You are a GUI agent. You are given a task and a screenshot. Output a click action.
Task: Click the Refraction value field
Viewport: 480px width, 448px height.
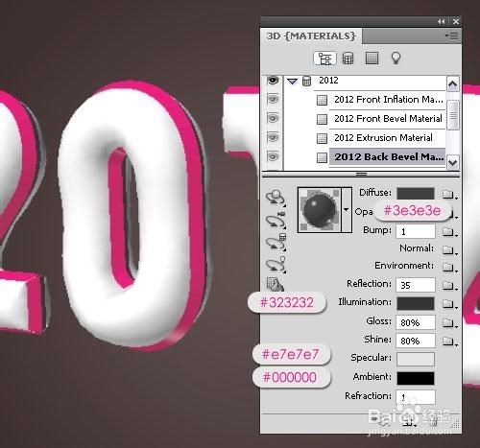[416, 397]
